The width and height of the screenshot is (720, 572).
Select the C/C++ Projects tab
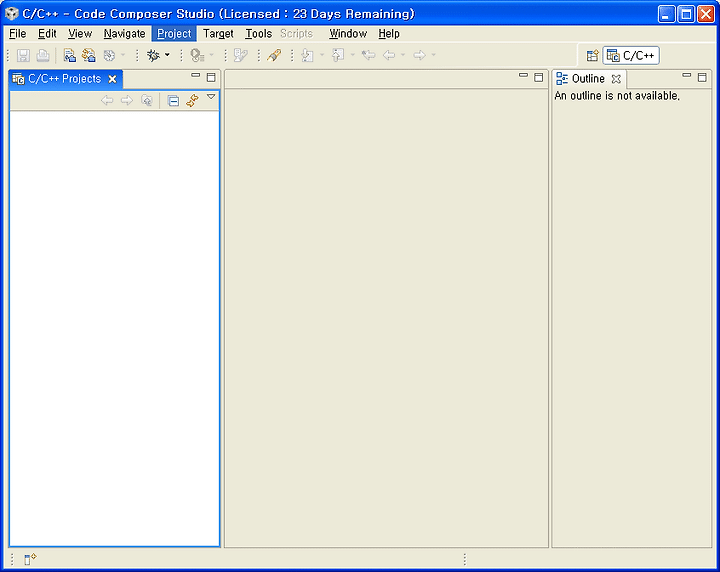click(64, 79)
